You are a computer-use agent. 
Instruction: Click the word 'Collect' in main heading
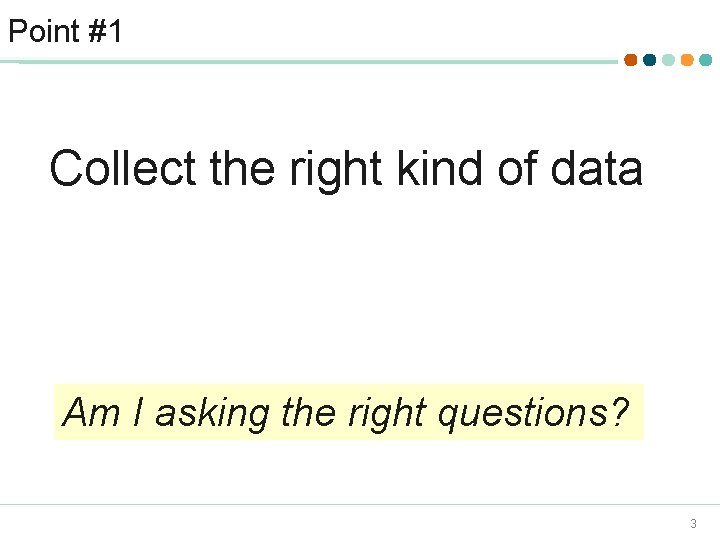[123, 168]
